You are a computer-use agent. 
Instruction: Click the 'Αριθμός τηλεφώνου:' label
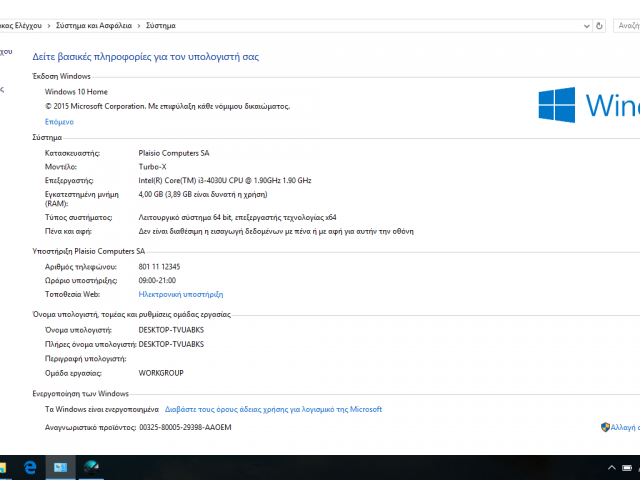(x=81, y=267)
